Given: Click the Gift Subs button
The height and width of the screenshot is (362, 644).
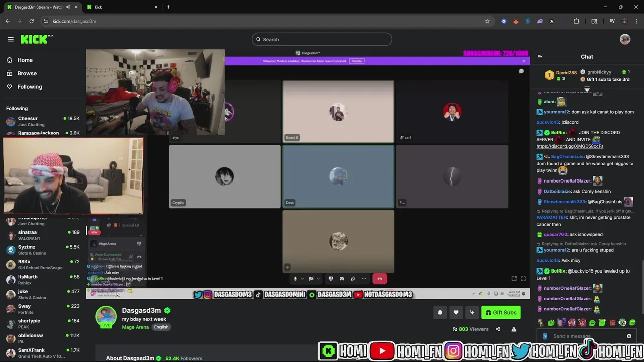Looking at the screenshot, I should coord(501,313).
